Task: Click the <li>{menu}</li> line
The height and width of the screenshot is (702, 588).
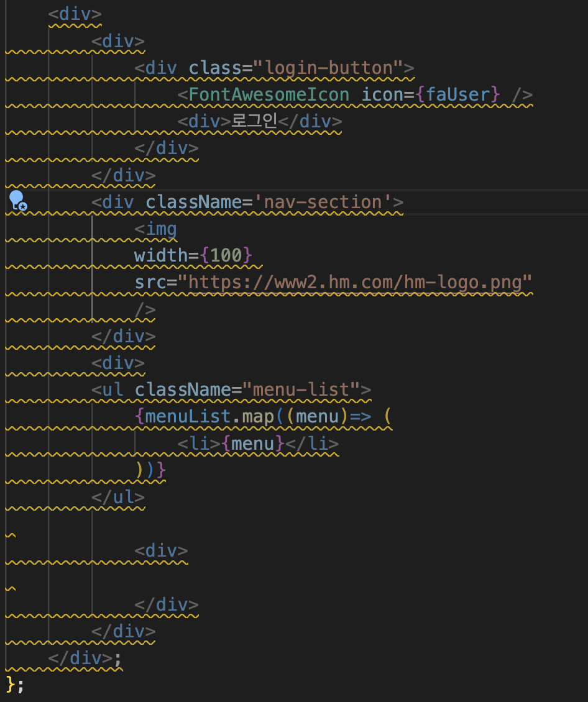Action: point(259,444)
